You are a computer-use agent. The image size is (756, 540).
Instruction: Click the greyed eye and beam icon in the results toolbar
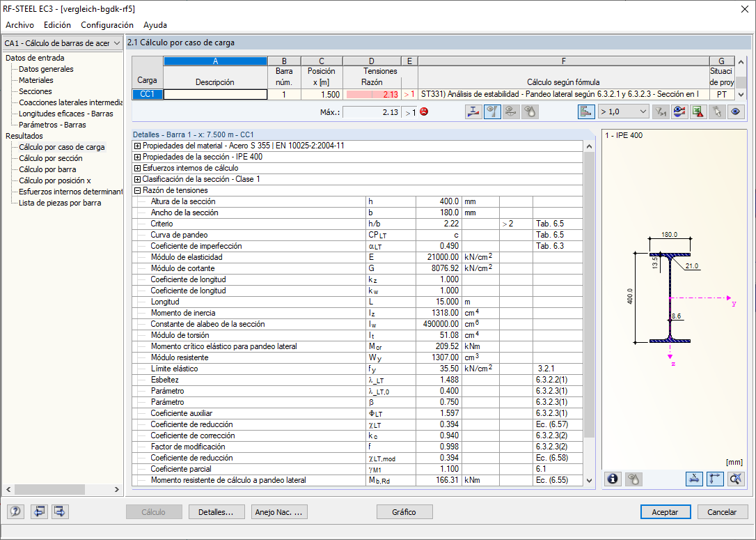coord(510,112)
